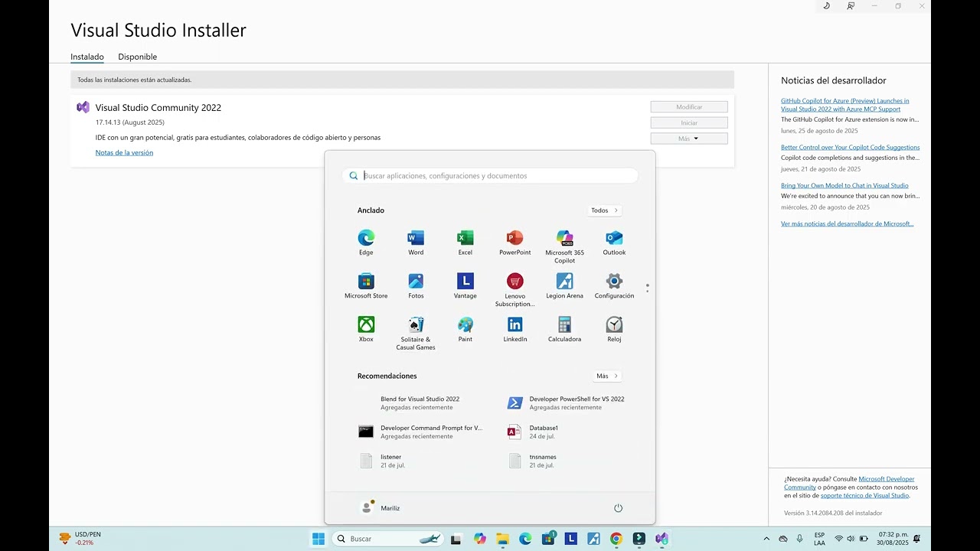
Task: Launch the Reloj clock app
Action: pos(614,330)
